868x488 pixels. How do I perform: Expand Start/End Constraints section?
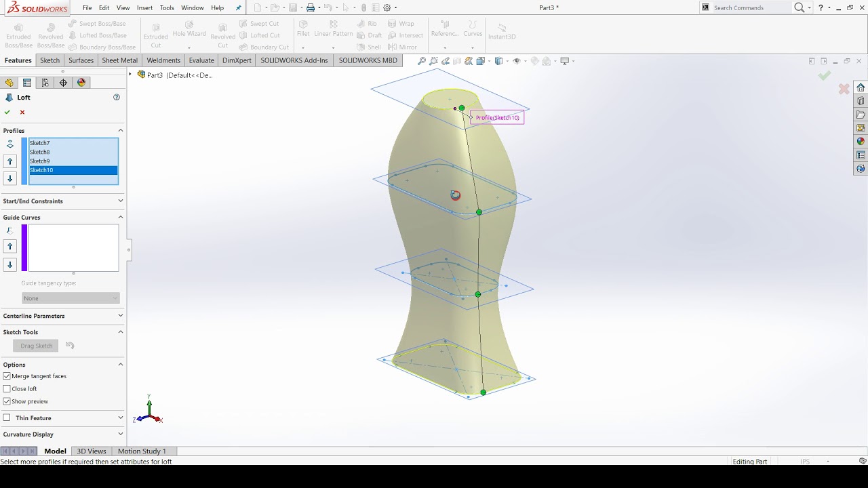pyautogui.click(x=121, y=201)
